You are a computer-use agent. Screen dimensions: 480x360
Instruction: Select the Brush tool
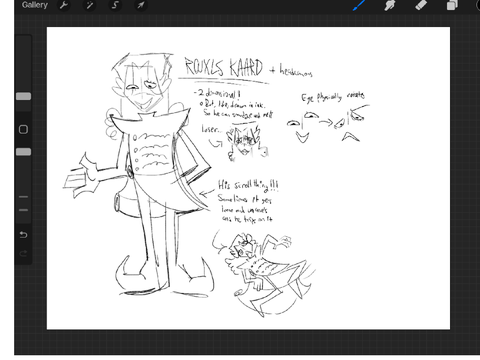359,5
